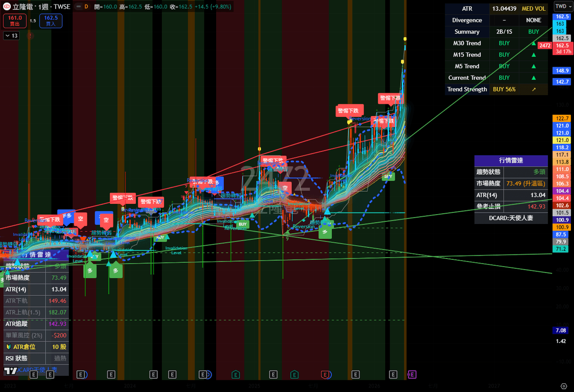
Task: Select the 148.9 price axis label
Action: pos(562,71)
